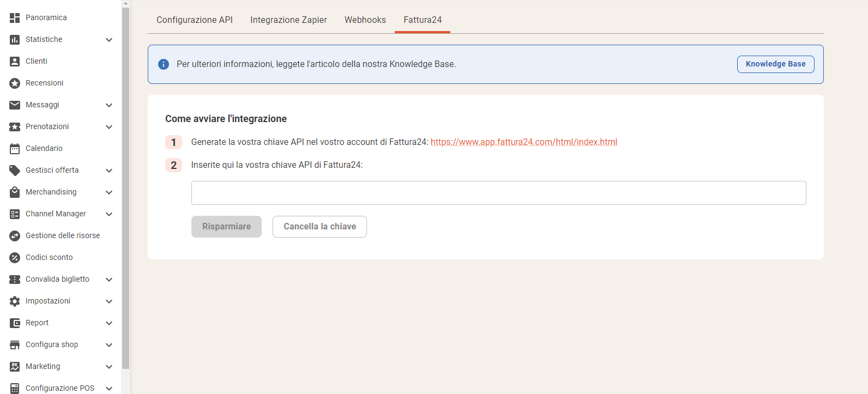Open the Knowledge Base button
Image resolution: width=868 pixels, height=394 pixels.
click(776, 64)
